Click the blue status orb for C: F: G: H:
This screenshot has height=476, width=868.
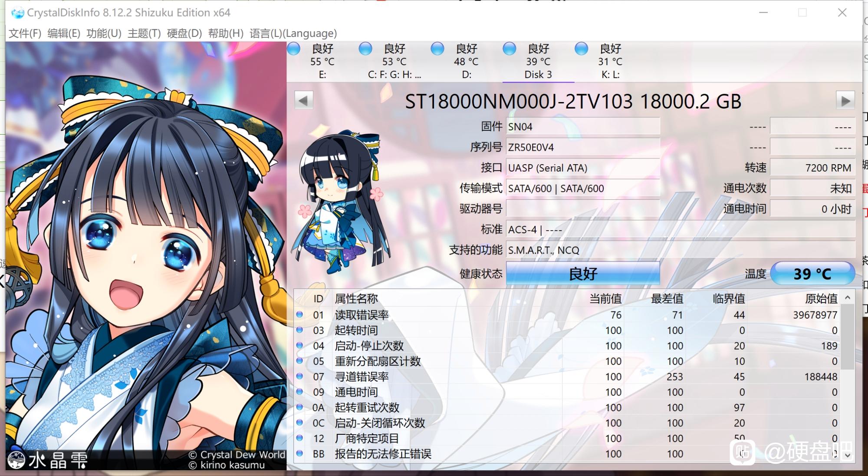[365, 49]
